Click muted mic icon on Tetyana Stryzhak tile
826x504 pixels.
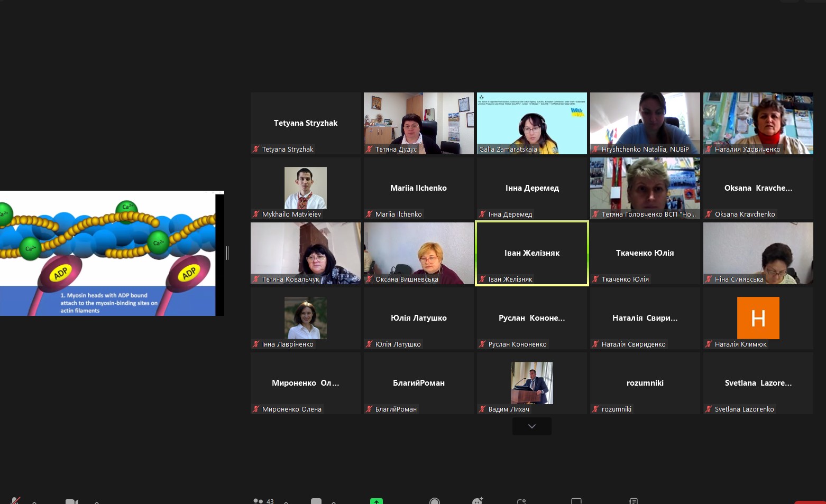pos(256,150)
